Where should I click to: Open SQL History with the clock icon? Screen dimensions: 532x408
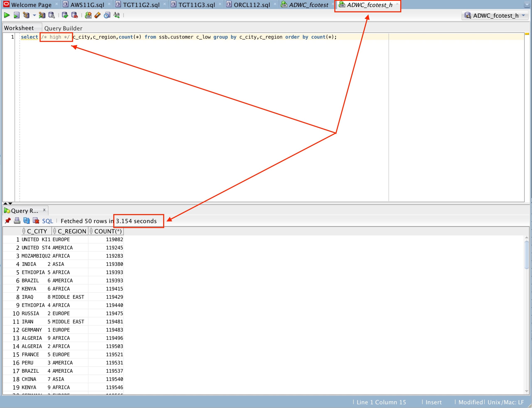pyautogui.click(x=107, y=15)
